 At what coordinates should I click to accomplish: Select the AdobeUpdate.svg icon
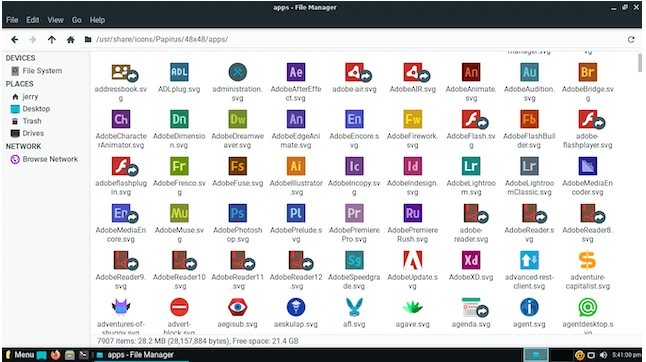[412, 260]
